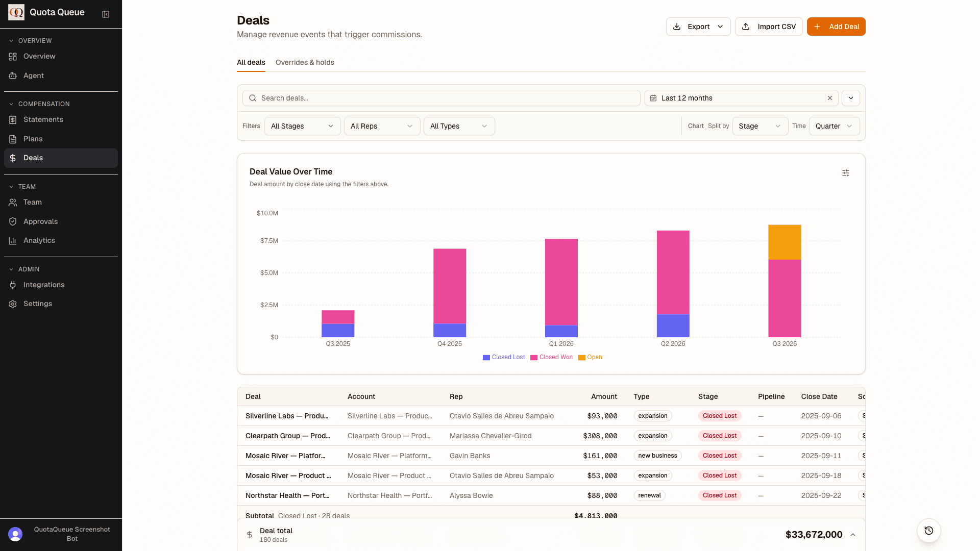Expand the Deal total summary chevron

tap(853, 535)
